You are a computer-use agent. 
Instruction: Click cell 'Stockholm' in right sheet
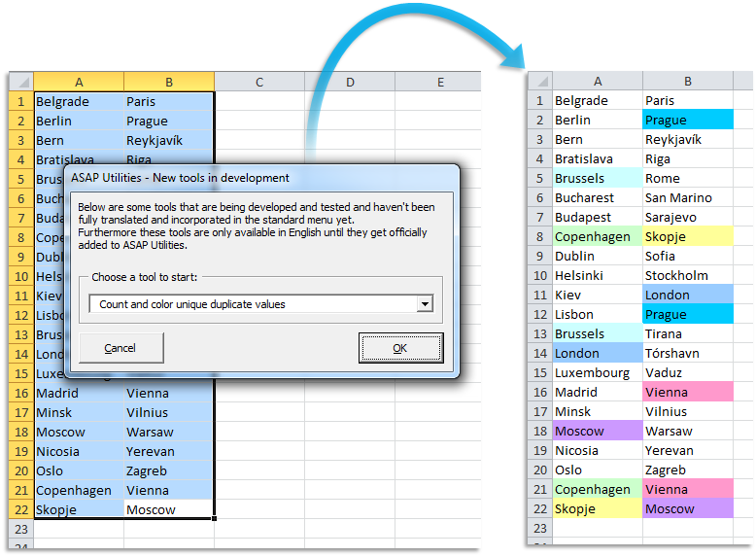click(688, 275)
